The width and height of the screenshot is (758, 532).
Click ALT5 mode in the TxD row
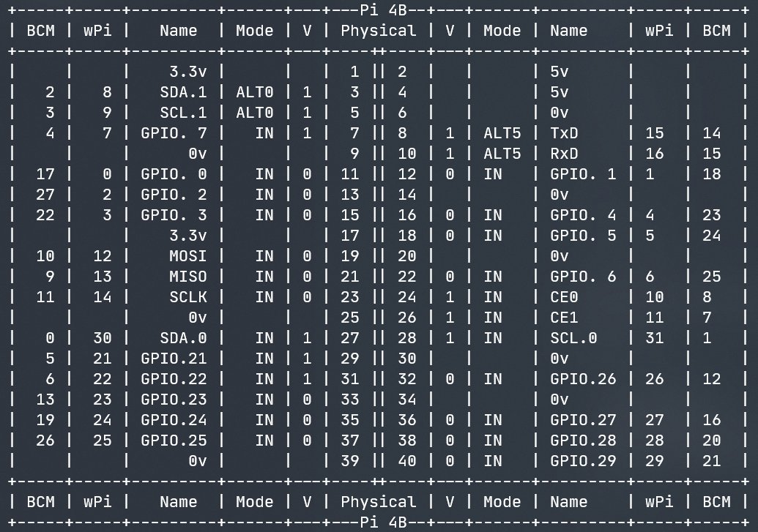(502, 133)
